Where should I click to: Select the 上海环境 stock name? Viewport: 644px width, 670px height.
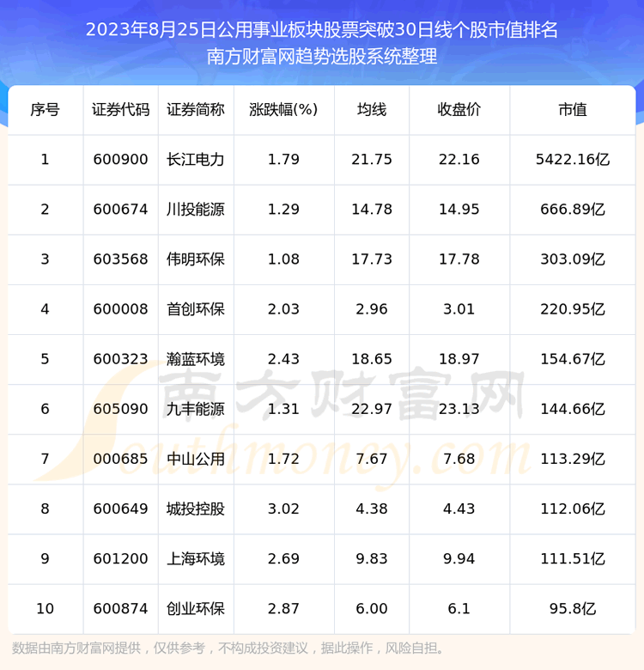coord(196,558)
